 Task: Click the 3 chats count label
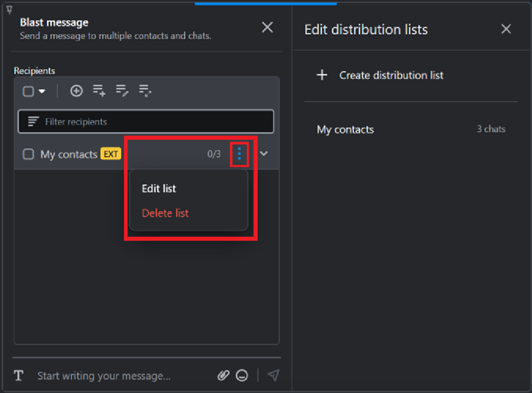[491, 129]
